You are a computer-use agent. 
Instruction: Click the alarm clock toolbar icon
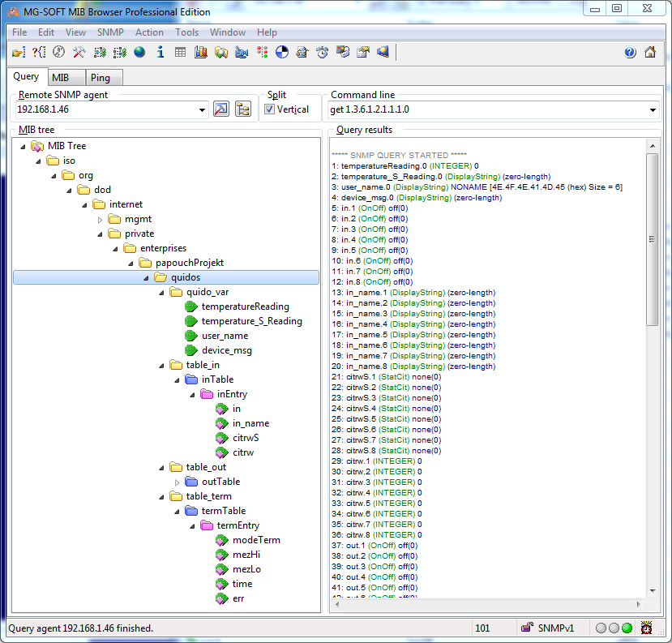(x=323, y=52)
